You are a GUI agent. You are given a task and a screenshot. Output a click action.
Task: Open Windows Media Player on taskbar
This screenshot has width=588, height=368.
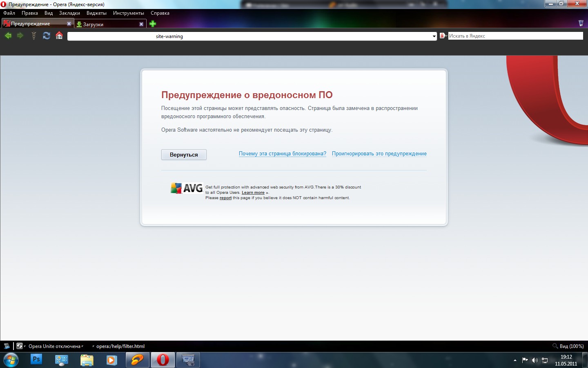[111, 360]
